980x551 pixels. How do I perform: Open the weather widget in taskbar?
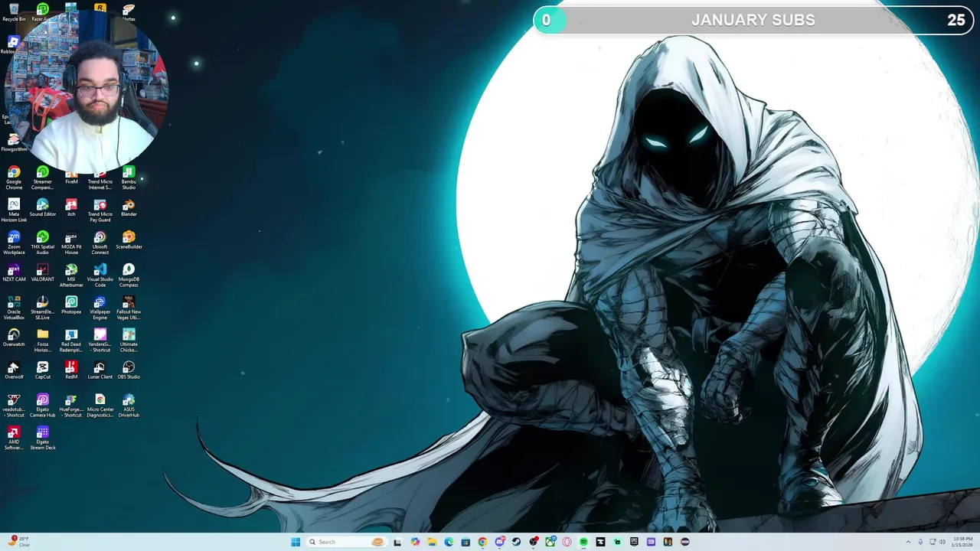(x=18, y=542)
